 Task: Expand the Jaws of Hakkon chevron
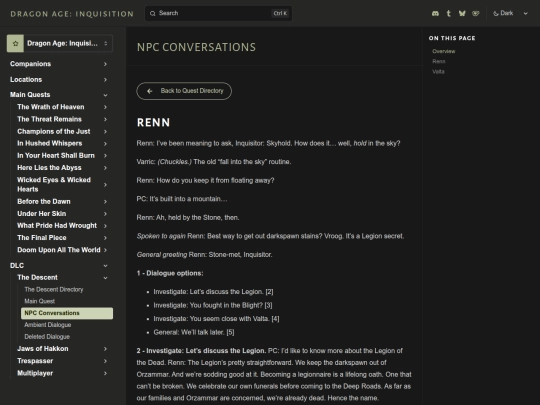[x=105, y=349]
